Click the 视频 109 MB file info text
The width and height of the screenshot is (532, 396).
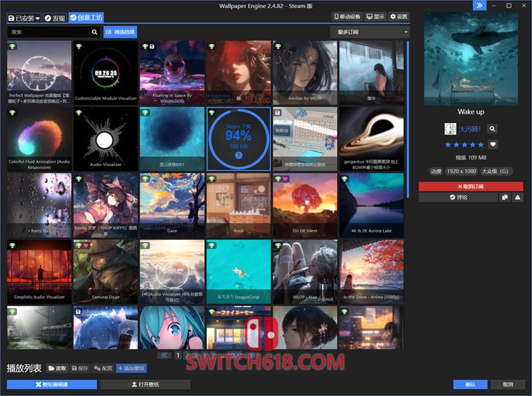click(x=471, y=157)
